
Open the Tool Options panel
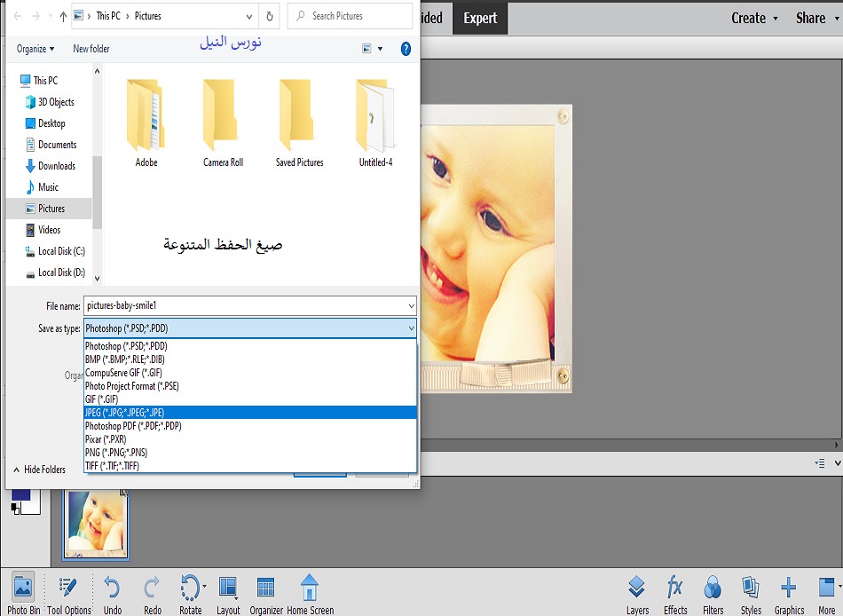(x=68, y=593)
